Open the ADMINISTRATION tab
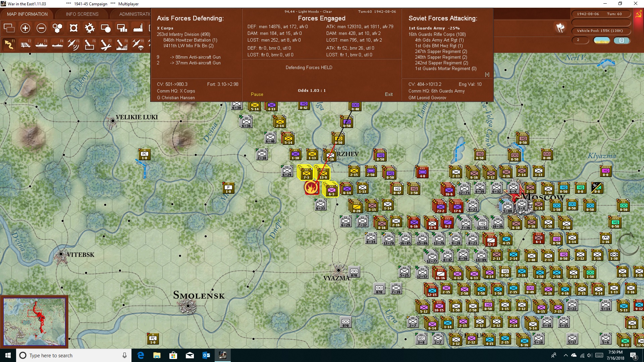This screenshot has width=644, height=362. coord(134,14)
